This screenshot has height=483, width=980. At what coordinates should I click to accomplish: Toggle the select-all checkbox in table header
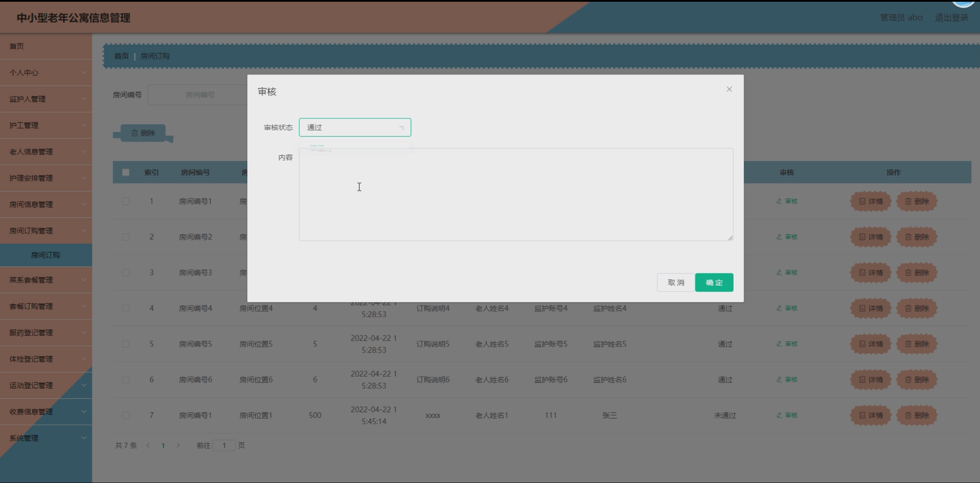coord(126,172)
